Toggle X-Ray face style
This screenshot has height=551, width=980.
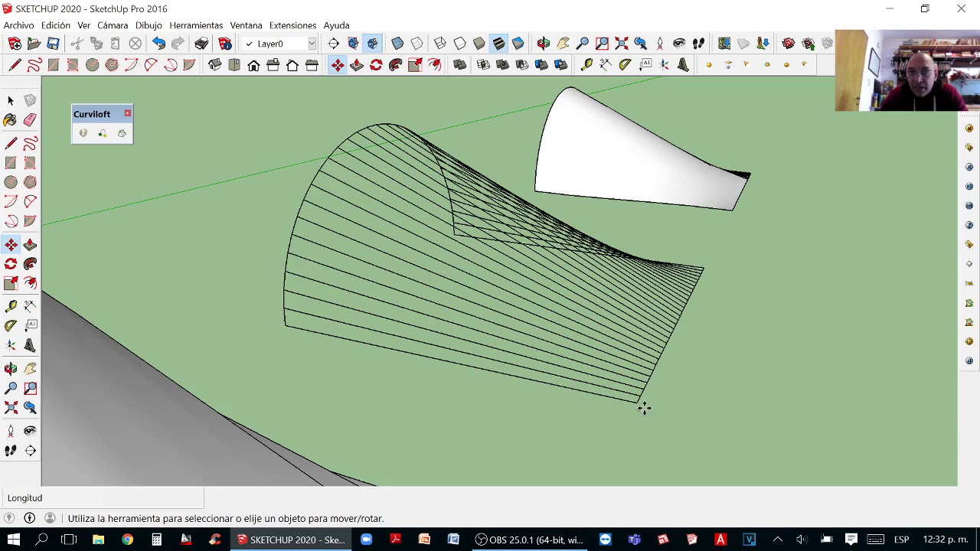click(397, 44)
